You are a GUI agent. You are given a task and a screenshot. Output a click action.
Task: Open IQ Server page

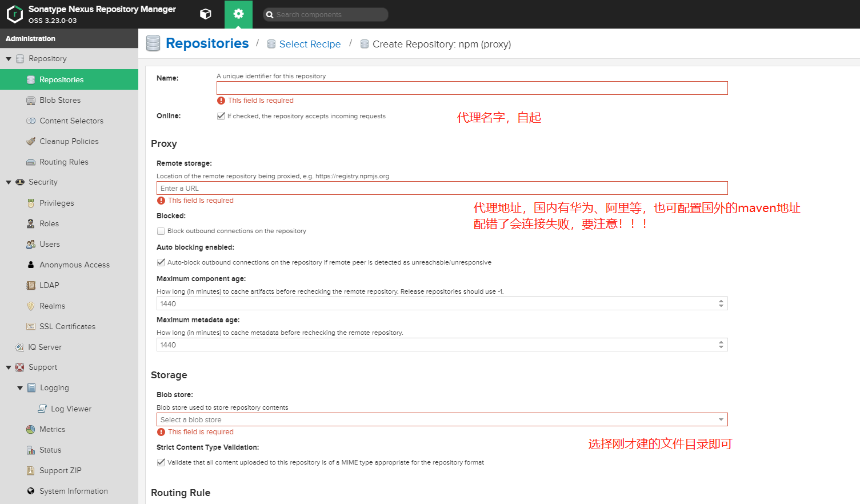(x=45, y=347)
